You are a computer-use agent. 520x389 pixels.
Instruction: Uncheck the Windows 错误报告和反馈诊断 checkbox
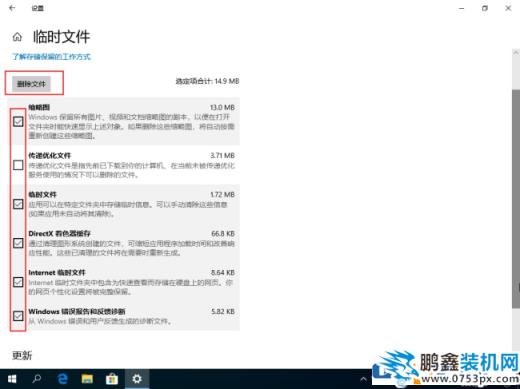[18, 316]
